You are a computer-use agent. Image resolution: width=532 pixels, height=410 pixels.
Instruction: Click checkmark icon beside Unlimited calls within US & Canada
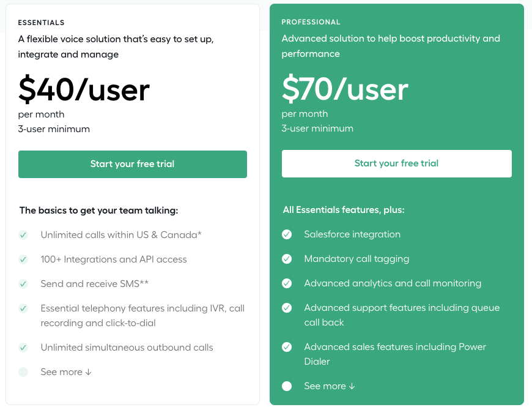[23, 235]
